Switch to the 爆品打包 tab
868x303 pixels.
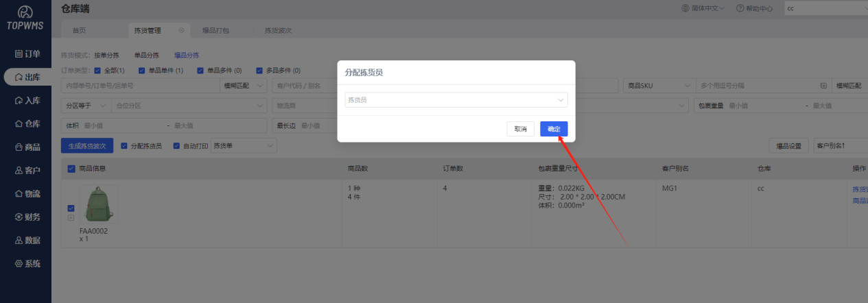pyautogui.click(x=215, y=31)
